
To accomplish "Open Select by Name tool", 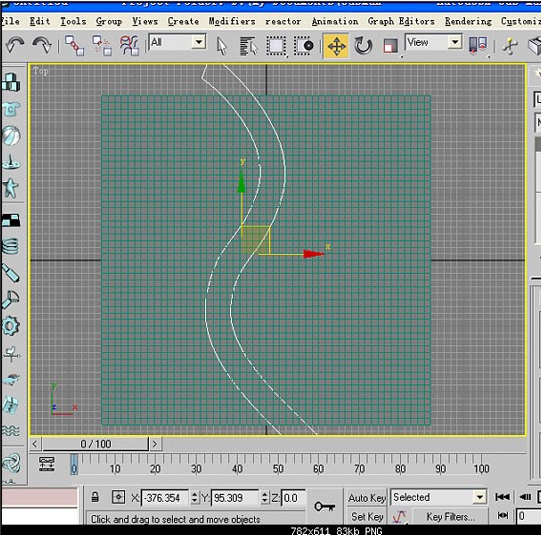I will pyautogui.click(x=248, y=46).
